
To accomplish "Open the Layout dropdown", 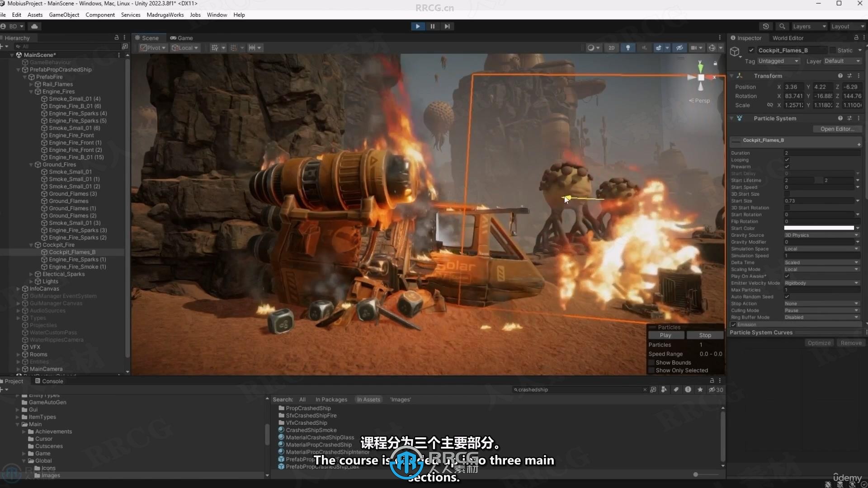I will 847,26.
